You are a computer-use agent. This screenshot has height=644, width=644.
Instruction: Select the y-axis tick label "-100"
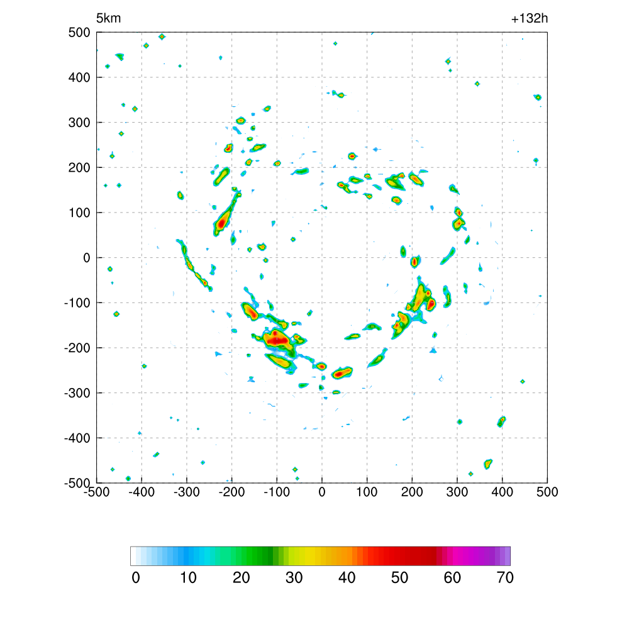tap(77, 303)
